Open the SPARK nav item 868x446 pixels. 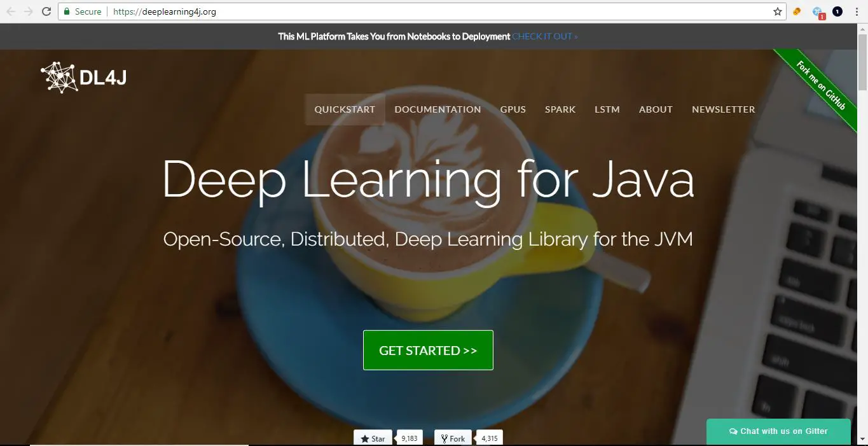560,109
